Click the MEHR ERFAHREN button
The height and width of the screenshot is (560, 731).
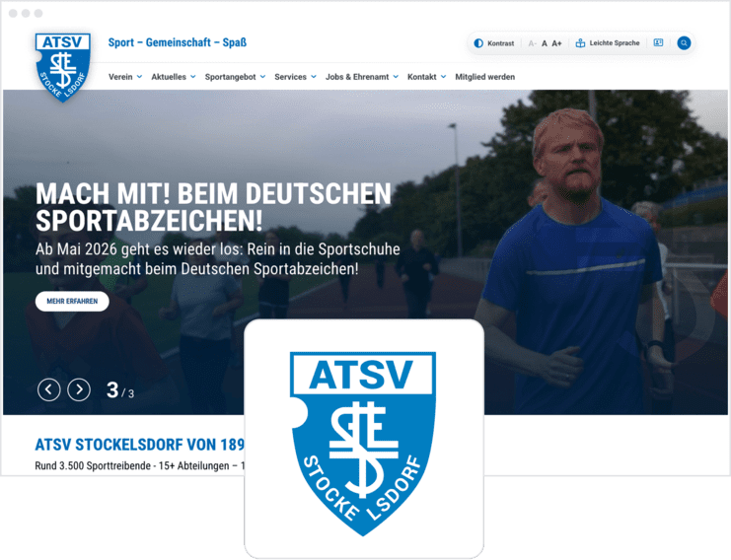[x=72, y=302]
